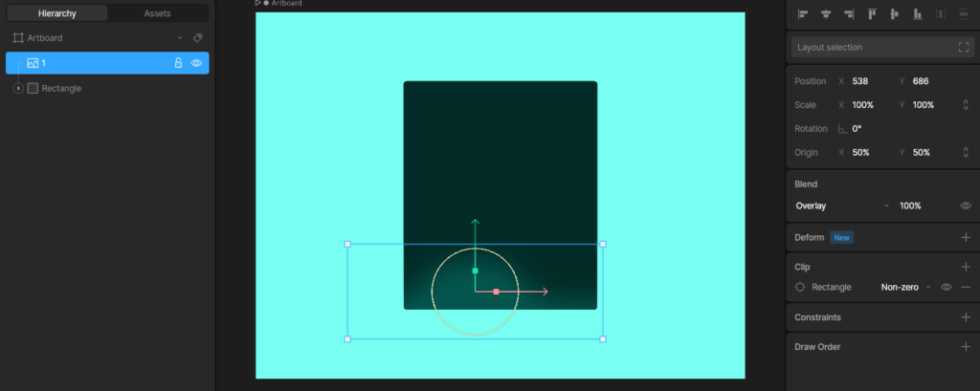Align selection to left edge
980x391 pixels.
tap(803, 14)
